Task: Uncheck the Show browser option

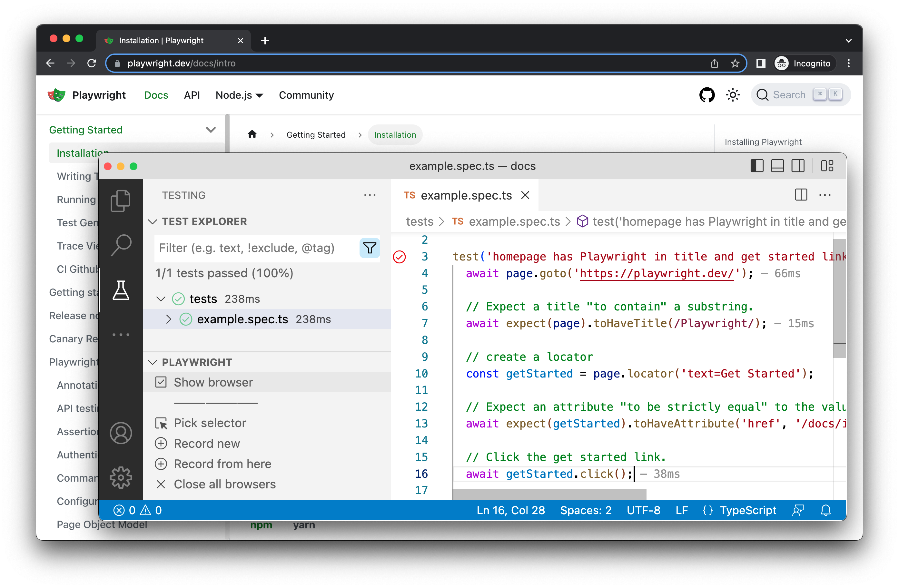Action: 161,382
